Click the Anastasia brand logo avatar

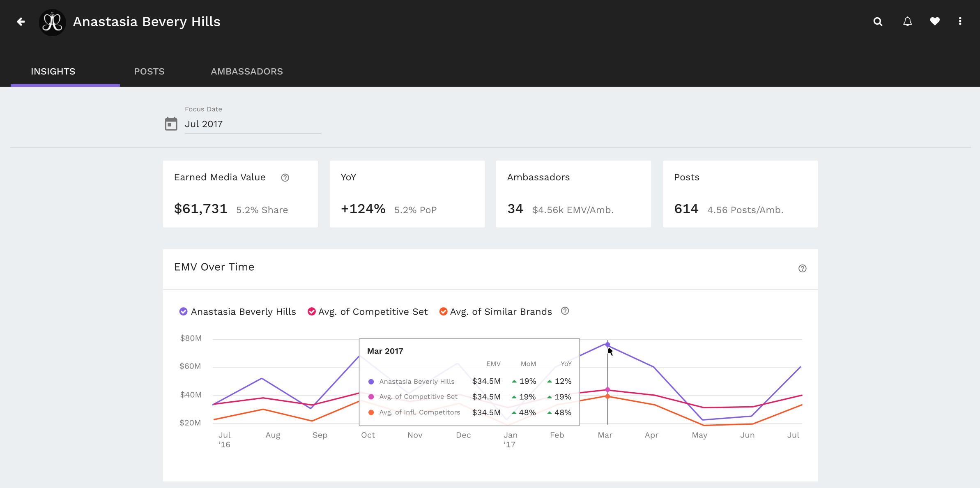coord(53,22)
